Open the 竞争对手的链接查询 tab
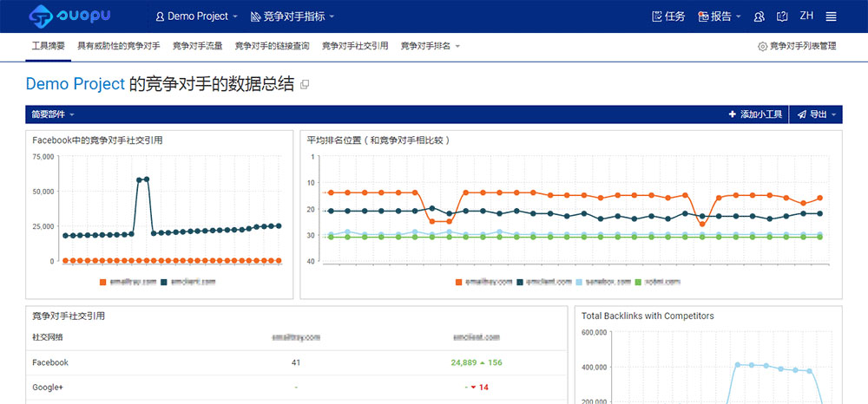This screenshot has height=404, width=868. click(x=272, y=47)
